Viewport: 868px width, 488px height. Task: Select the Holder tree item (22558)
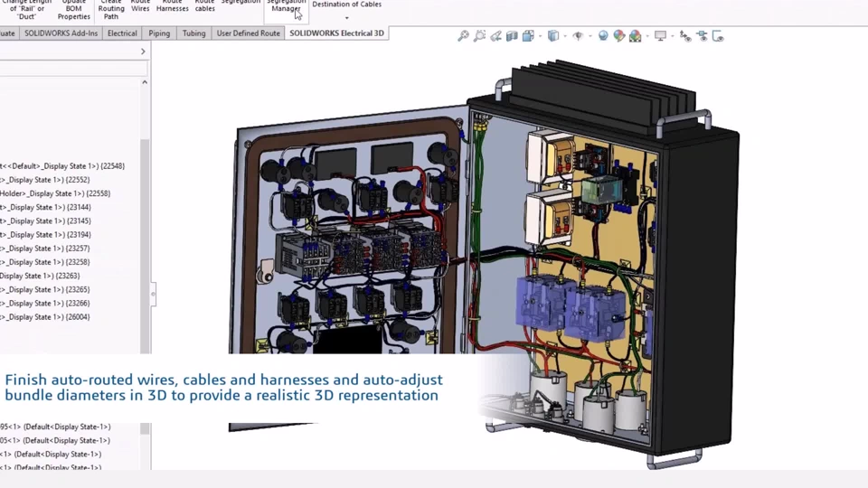pos(55,193)
